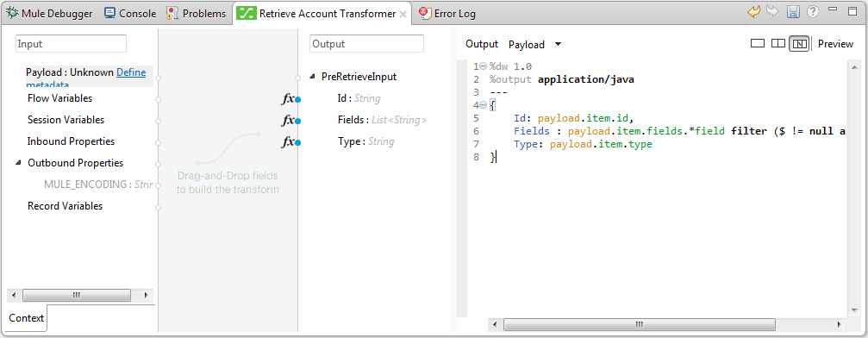Select the Type : String output field
This screenshot has height=338, width=868.
click(x=366, y=141)
